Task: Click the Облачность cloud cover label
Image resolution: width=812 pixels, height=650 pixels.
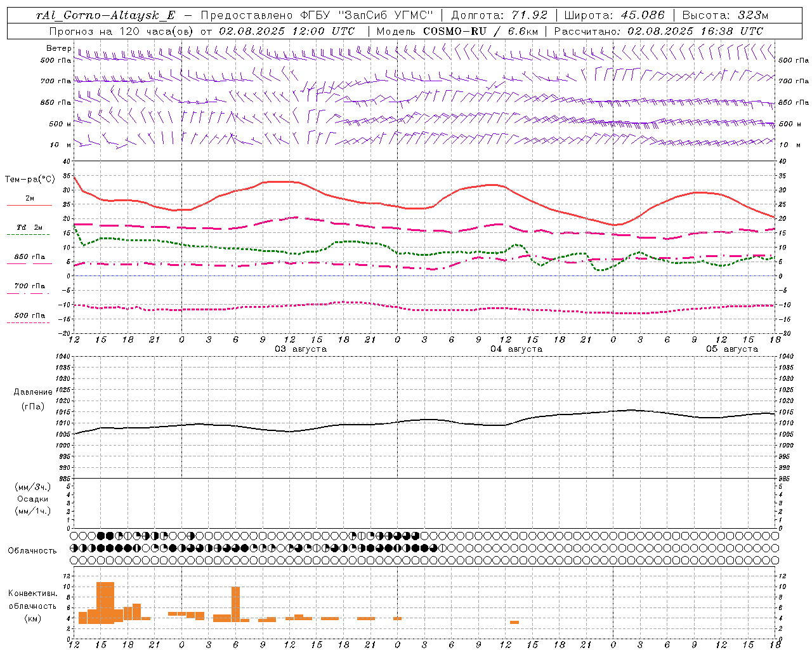Action: click(x=32, y=550)
